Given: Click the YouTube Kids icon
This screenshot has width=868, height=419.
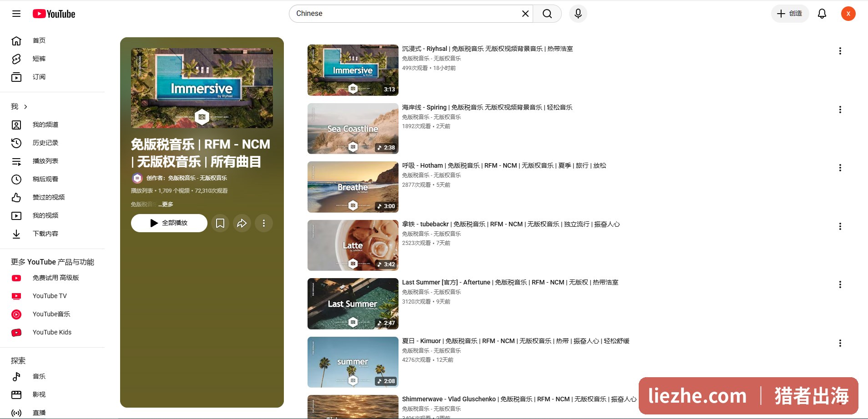Looking at the screenshot, I should (16, 332).
